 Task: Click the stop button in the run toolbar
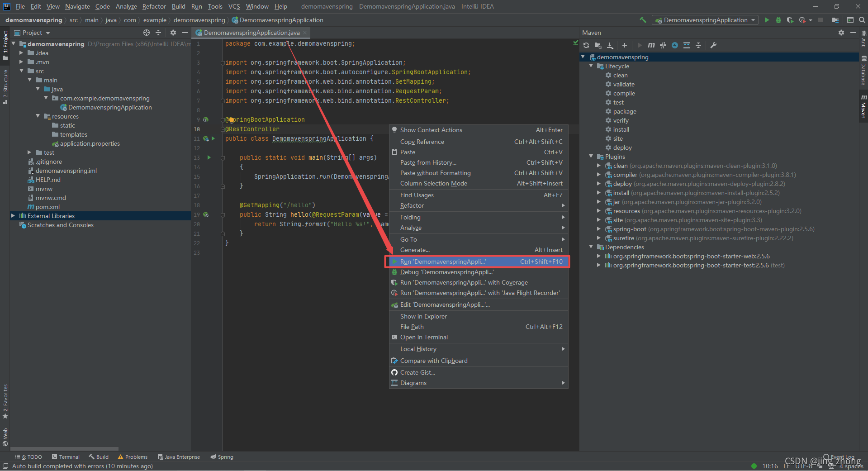821,20
